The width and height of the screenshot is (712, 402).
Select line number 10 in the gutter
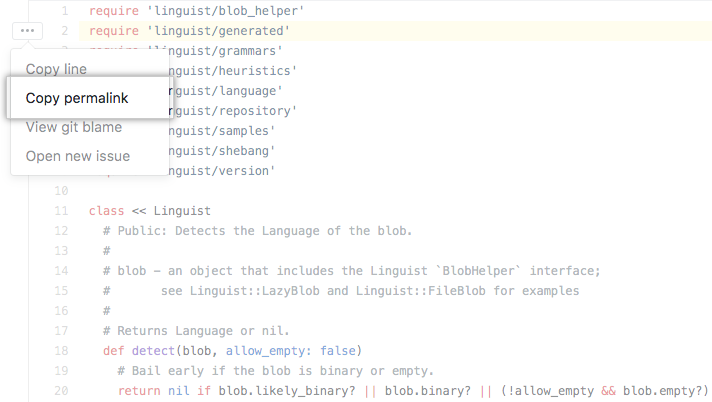tap(61, 190)
